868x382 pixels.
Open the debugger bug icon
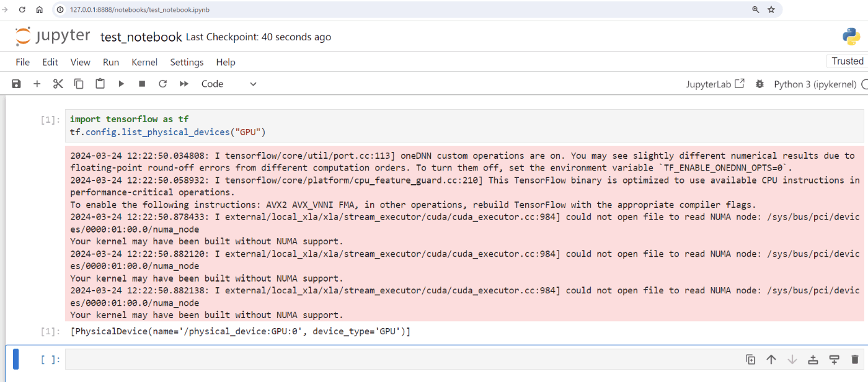(x=759, y=84)
